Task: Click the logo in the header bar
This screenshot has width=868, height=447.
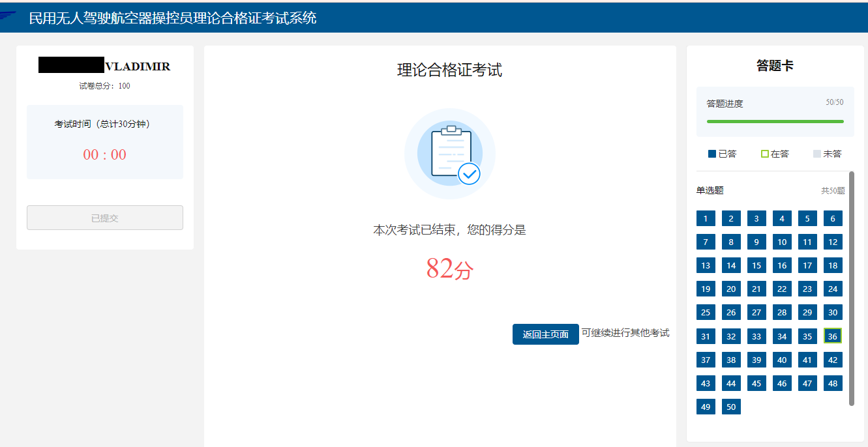Action: [x=8, y=16]
